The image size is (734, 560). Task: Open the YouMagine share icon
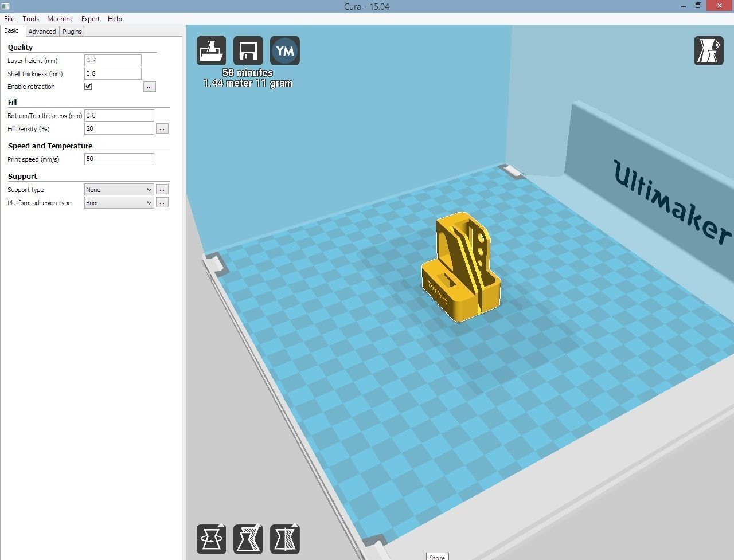coord(285,50)
